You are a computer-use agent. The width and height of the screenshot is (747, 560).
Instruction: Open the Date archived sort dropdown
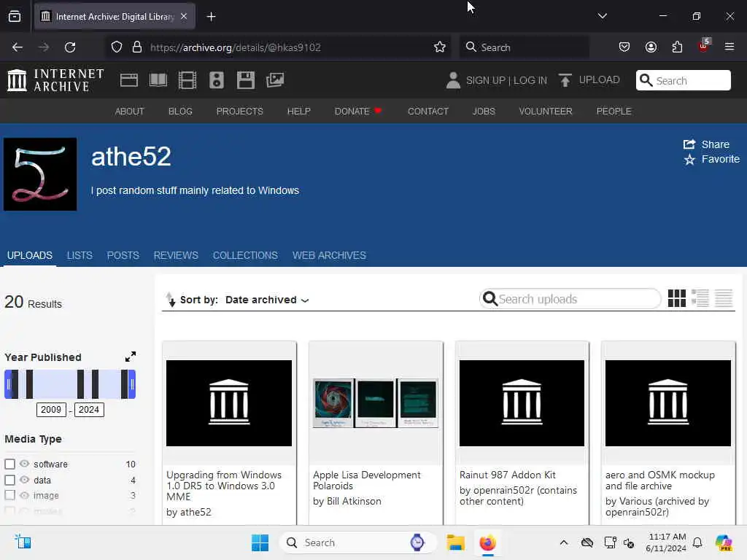267,300
